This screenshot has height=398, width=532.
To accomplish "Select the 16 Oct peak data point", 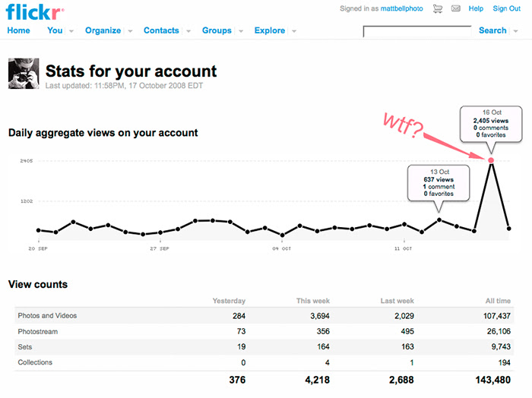I will [x=491, y=160].
